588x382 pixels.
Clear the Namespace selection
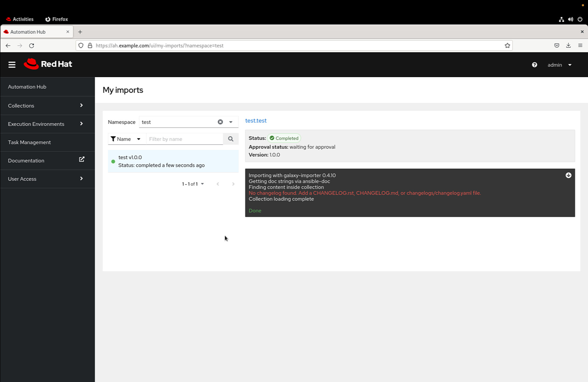(x=220, y=122)
